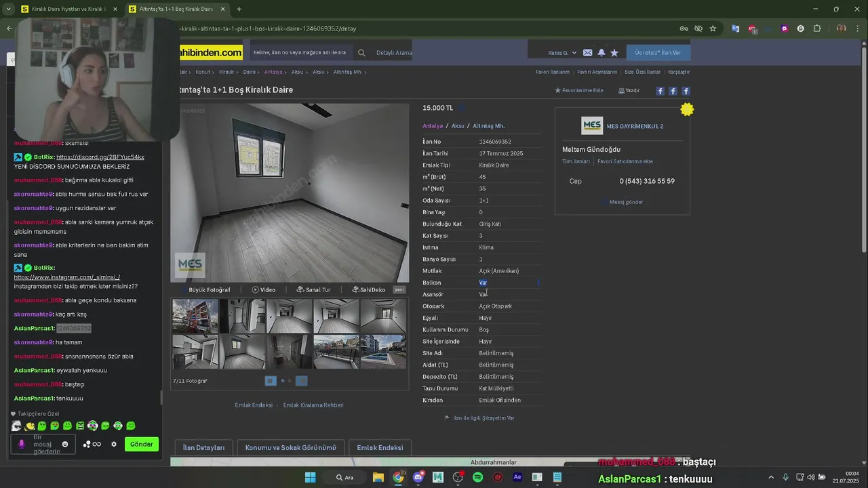
Task: Click the Favori Satıcılarıma ekle link
Action: [625, 161]
